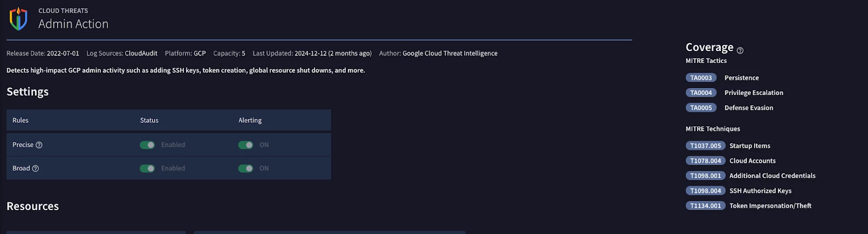Click the Cloud Accounts technique label

[x=752, y=161]
